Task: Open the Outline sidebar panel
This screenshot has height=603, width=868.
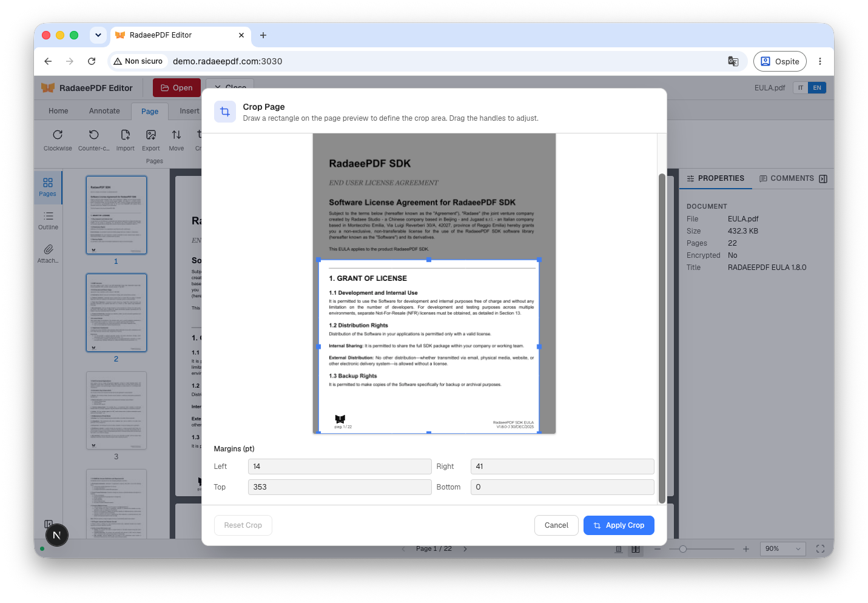Action: pos(48,220)
